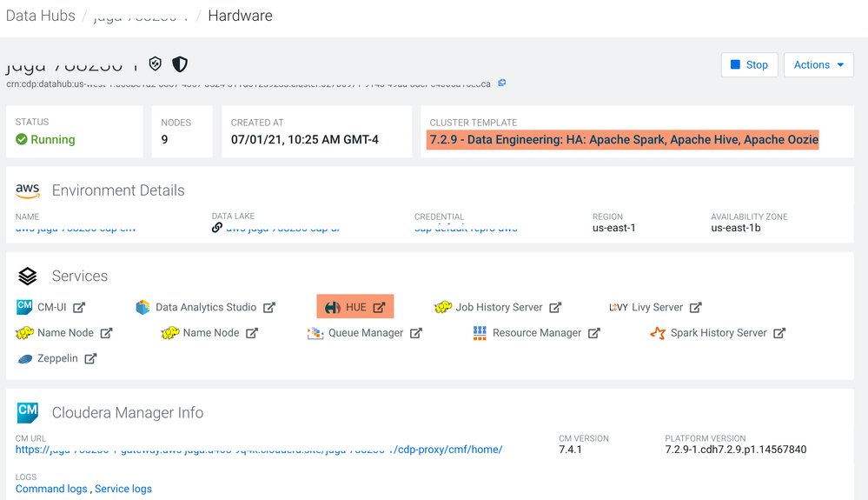This screenshot has width=868, height=500.
Task: Click the Job History Server elephant icon
Action: click(x=443, y=307)
